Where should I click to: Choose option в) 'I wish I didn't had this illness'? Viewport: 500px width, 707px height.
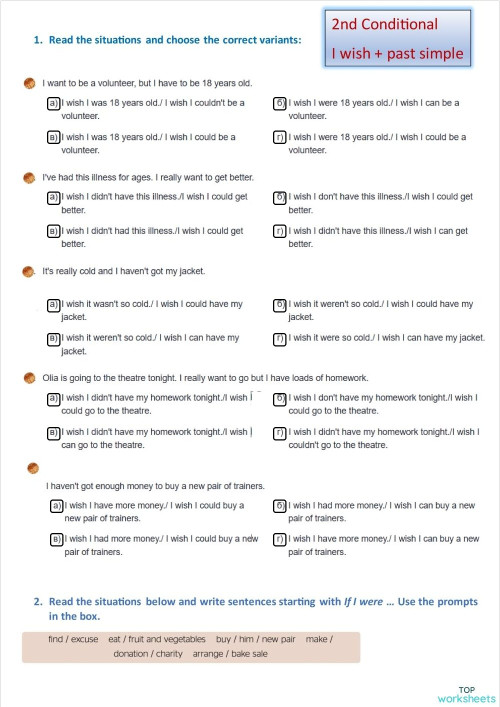[x=54, y=231]
